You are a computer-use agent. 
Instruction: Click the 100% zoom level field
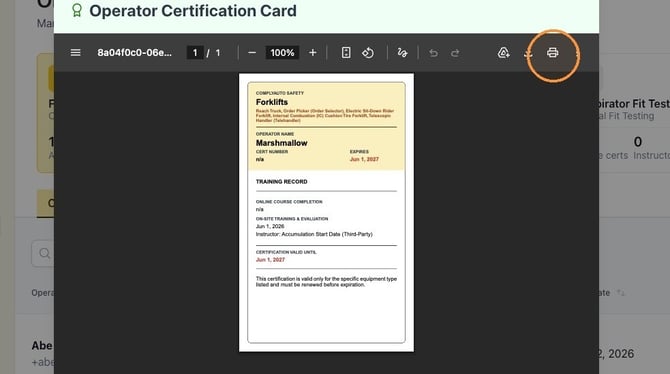tap(282, 53)
